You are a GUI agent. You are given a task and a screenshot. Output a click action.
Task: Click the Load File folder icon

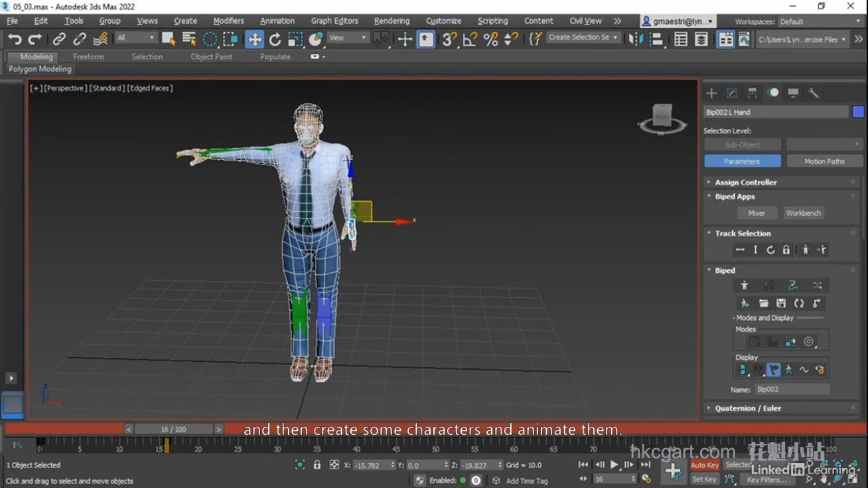click(x=763, y=303)
